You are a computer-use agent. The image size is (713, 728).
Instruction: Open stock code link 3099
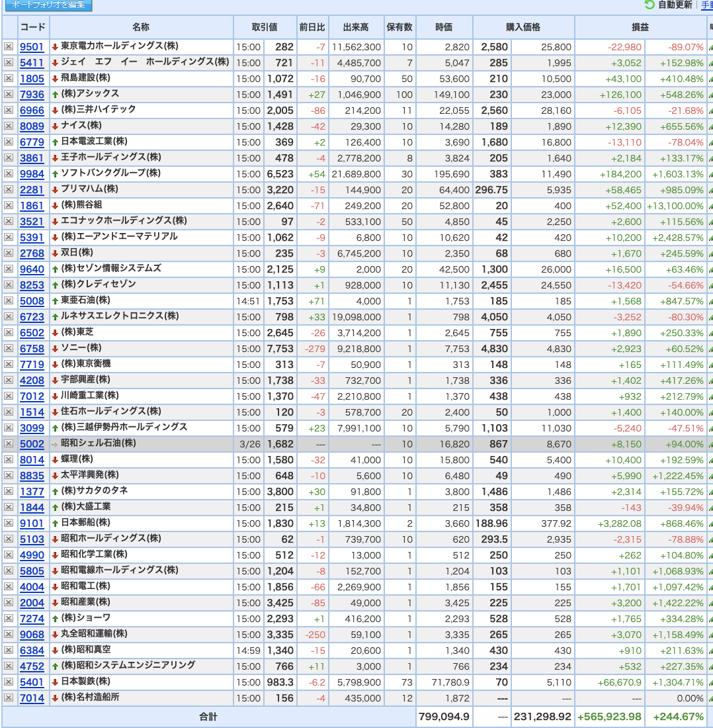pos(32,428)
